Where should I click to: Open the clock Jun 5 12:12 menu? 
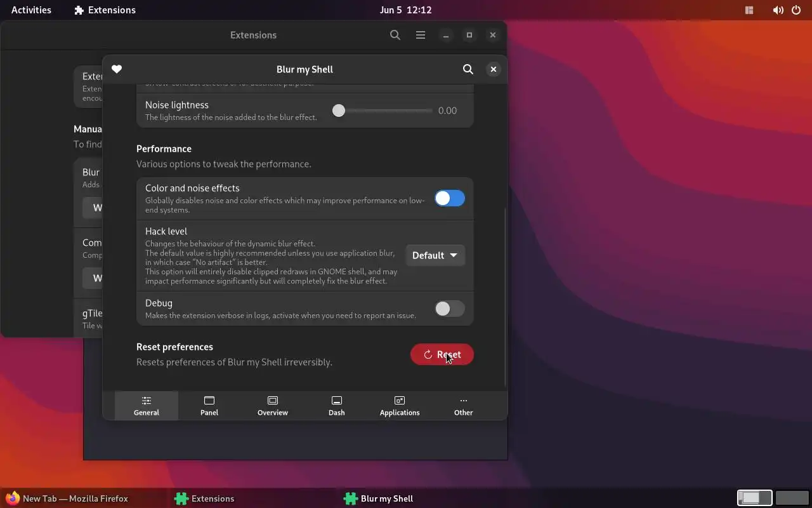405,10
